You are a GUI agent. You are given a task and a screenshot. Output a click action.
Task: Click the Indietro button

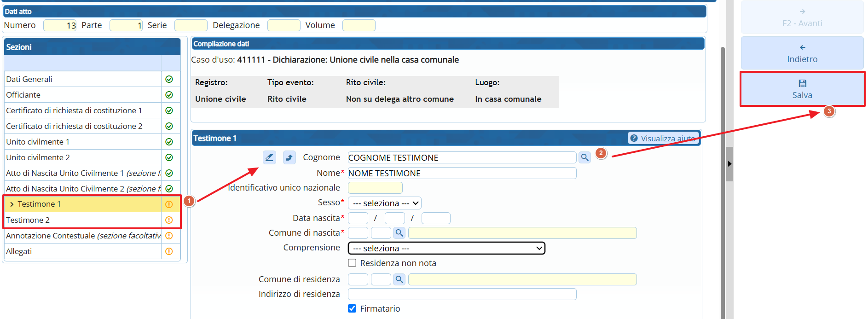pos(802,53)
